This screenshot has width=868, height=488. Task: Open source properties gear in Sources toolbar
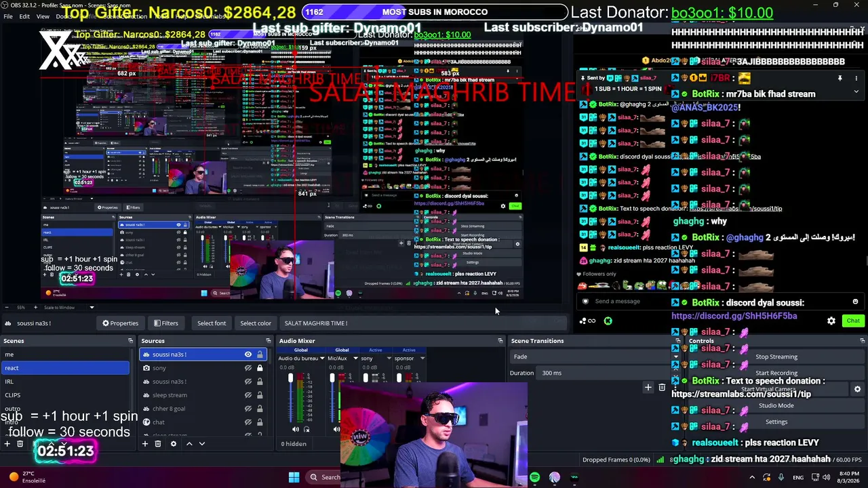tap(173, 444)
